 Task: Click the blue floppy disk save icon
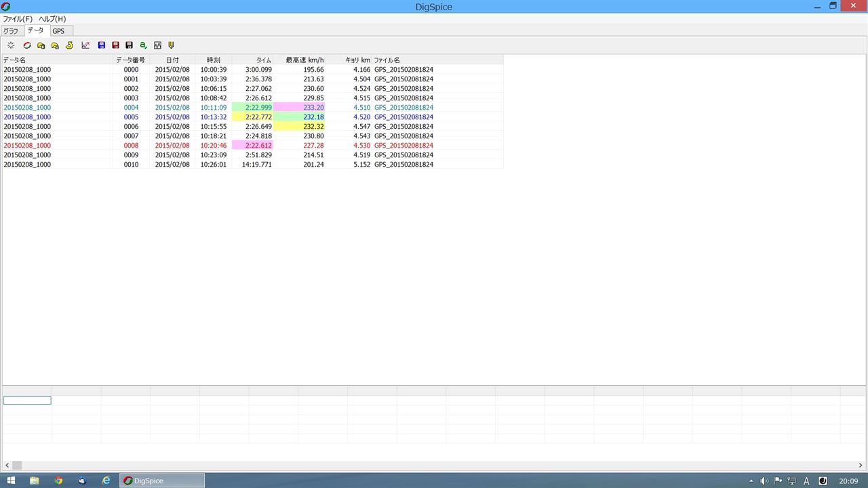click(x=102, y=45)
